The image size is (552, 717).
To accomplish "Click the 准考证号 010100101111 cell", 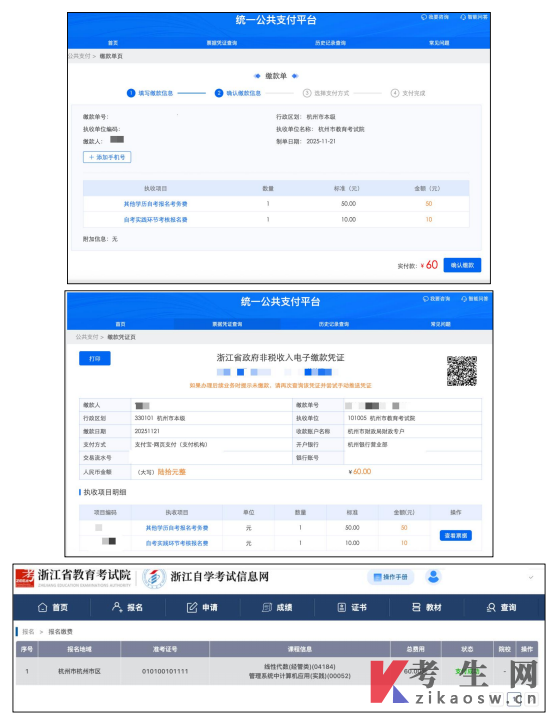I will coord(165,671).
